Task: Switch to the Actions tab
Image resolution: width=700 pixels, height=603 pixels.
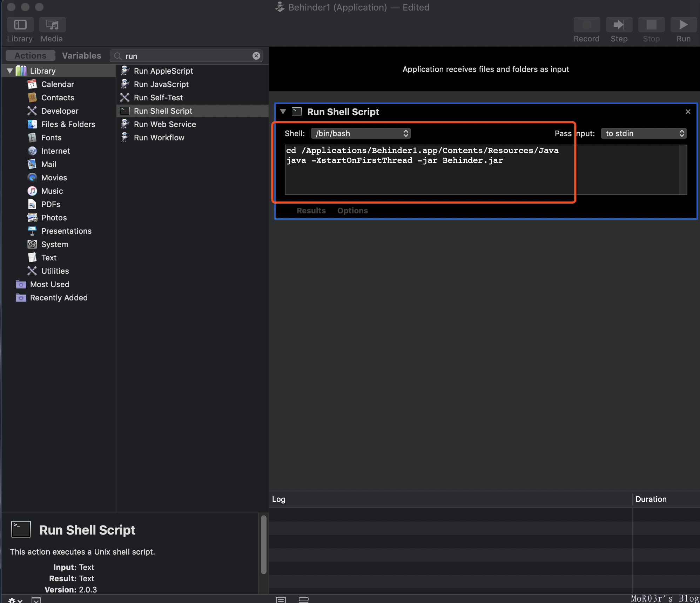Action: [x=31, y=55]
